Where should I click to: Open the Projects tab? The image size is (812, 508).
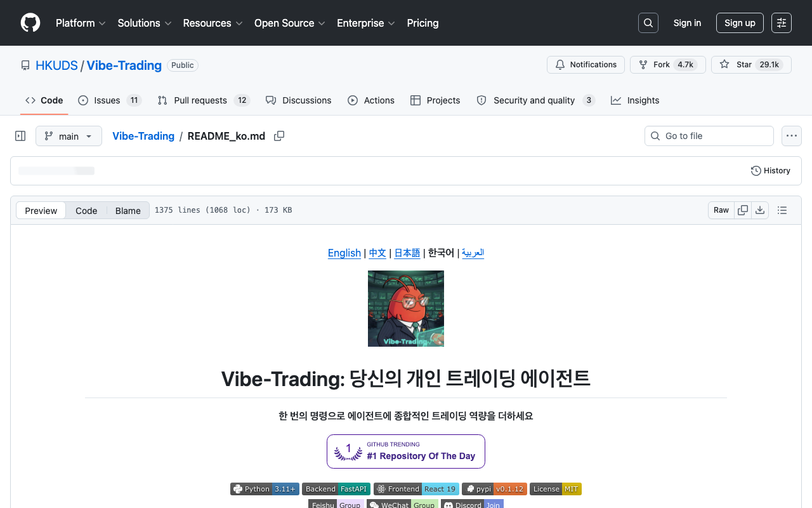click(x=435, y=100)
